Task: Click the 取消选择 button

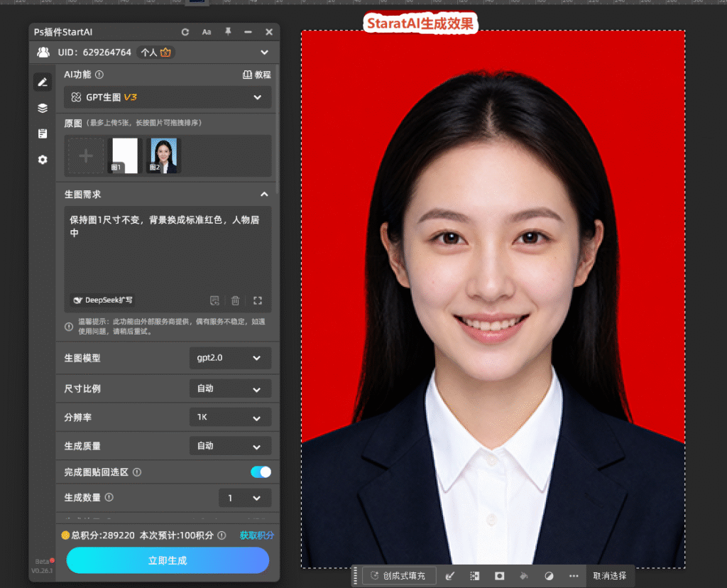Action: tap(609, 576)
